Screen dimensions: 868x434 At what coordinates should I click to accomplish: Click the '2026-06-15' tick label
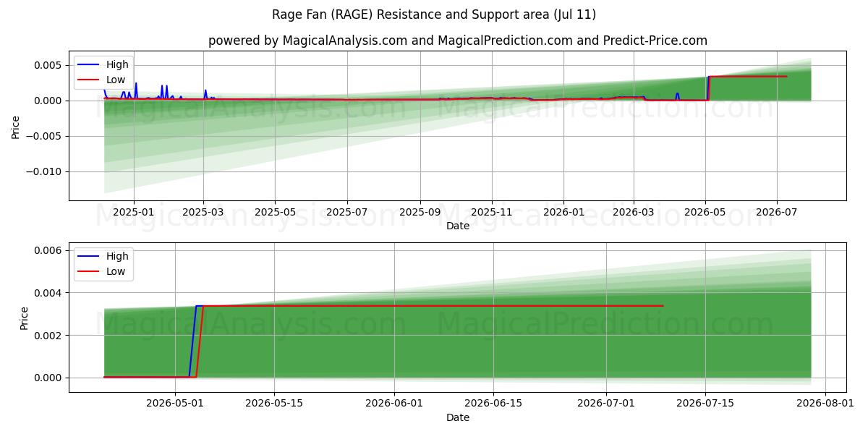(x=495, y=404)
